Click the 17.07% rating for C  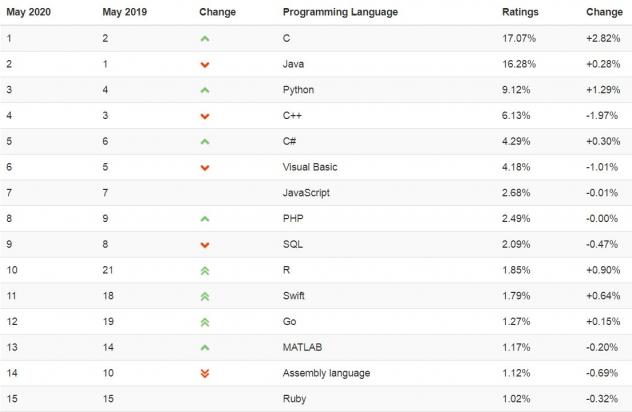518,38
